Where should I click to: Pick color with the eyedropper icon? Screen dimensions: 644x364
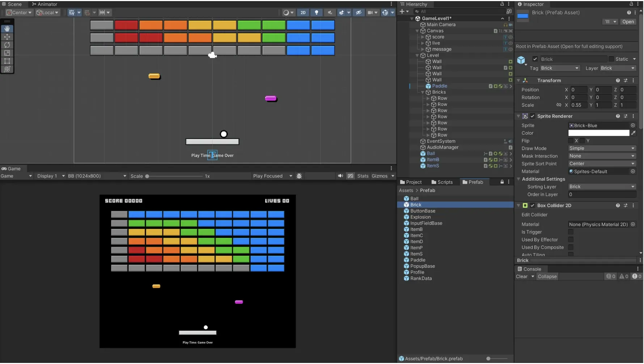coord(634,133)
